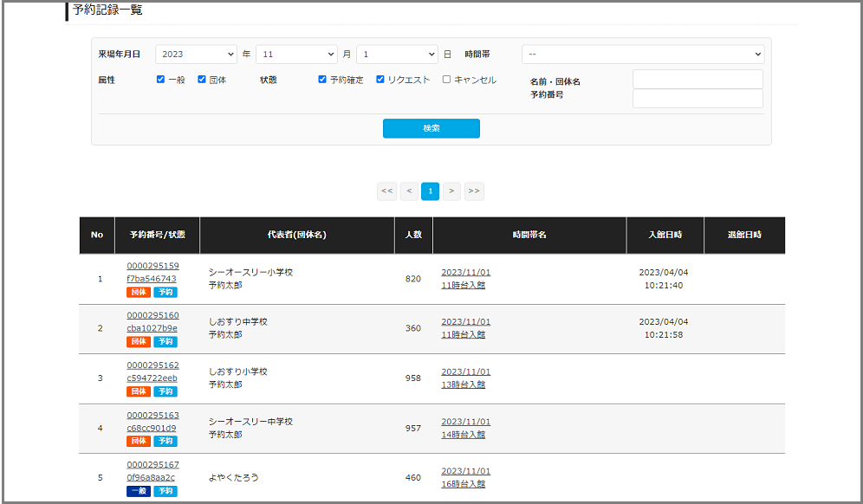863x504 pixels.
Task: Select page 1 in pagination
Action: [430, 191]
